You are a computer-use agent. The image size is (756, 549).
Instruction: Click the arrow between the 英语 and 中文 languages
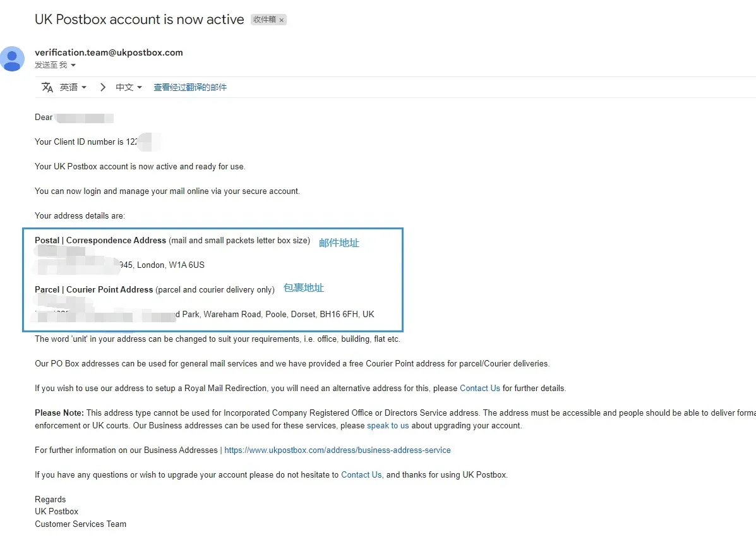pos(103,87)
